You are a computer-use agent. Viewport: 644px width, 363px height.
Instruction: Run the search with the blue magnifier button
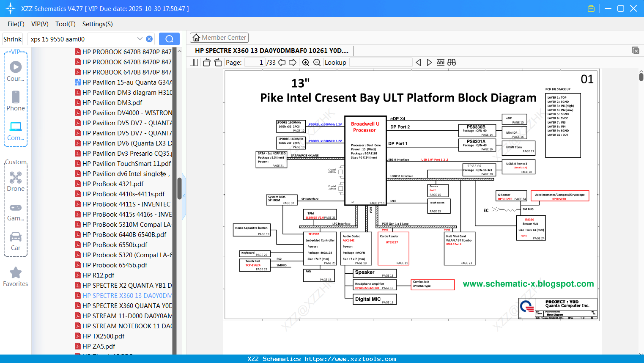169,39
